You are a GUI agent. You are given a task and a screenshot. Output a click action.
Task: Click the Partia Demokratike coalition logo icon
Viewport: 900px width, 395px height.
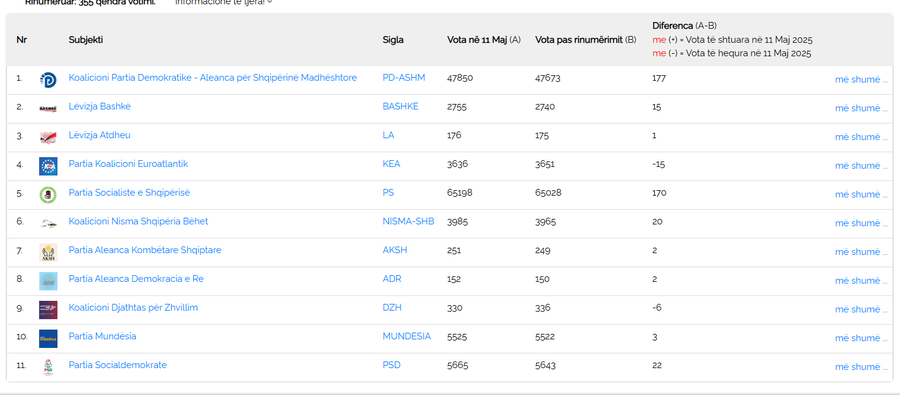pyautogui.click(x=48, y=80)
